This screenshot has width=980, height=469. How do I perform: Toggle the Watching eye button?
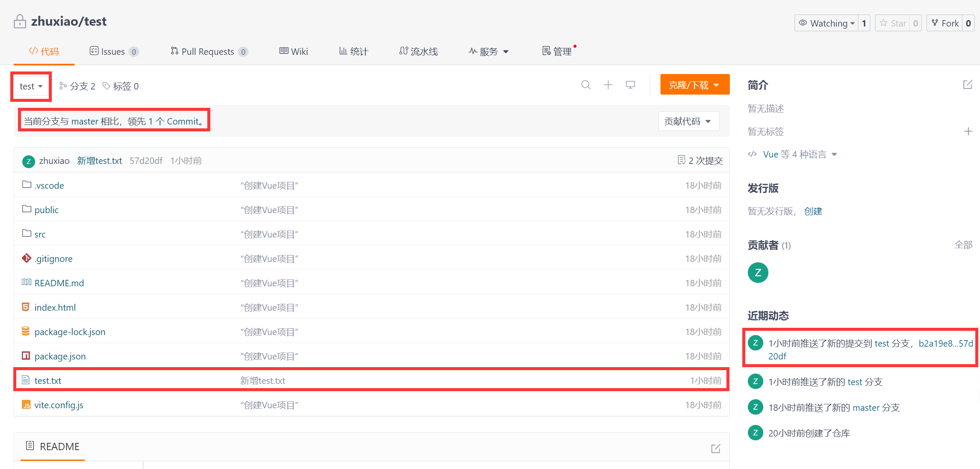click(x=826, y=23)
